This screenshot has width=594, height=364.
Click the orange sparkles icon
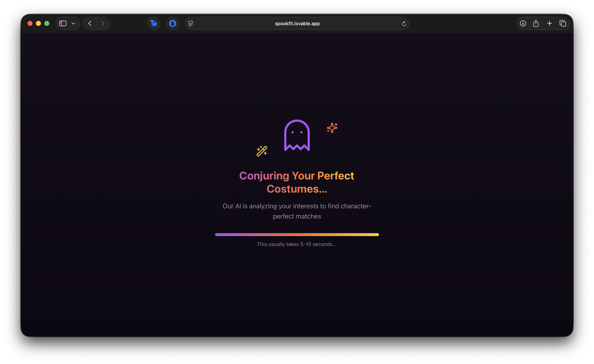(332, 128)
